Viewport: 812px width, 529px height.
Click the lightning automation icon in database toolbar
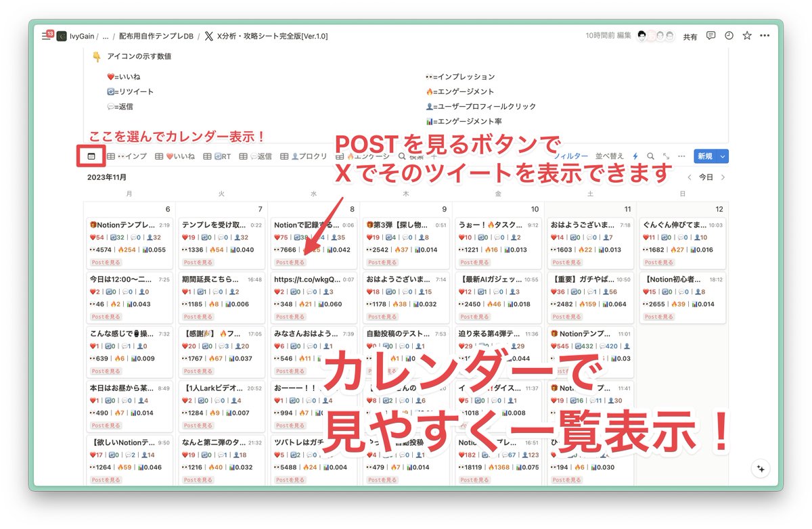635,156
